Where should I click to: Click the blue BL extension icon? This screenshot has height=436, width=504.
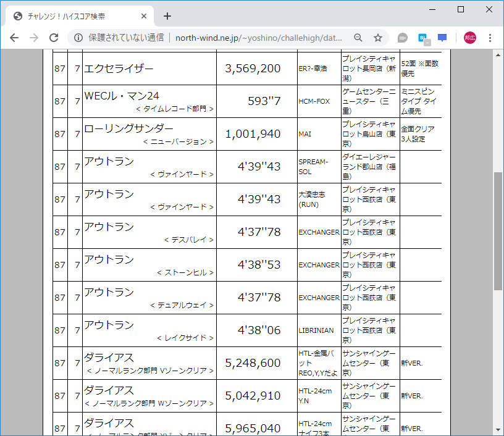(x=422, y=38)
